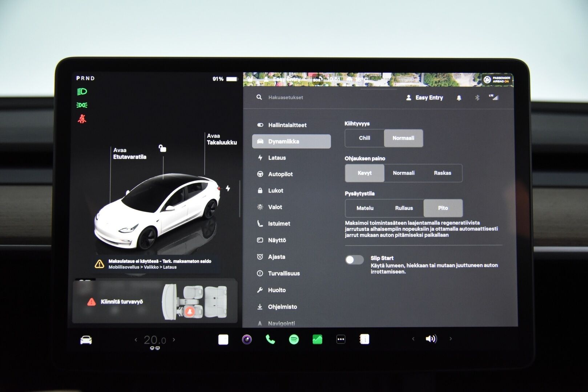The image size is (588, 392).
Task: Launch Spotify from the dock
Action: pos(294,339)
